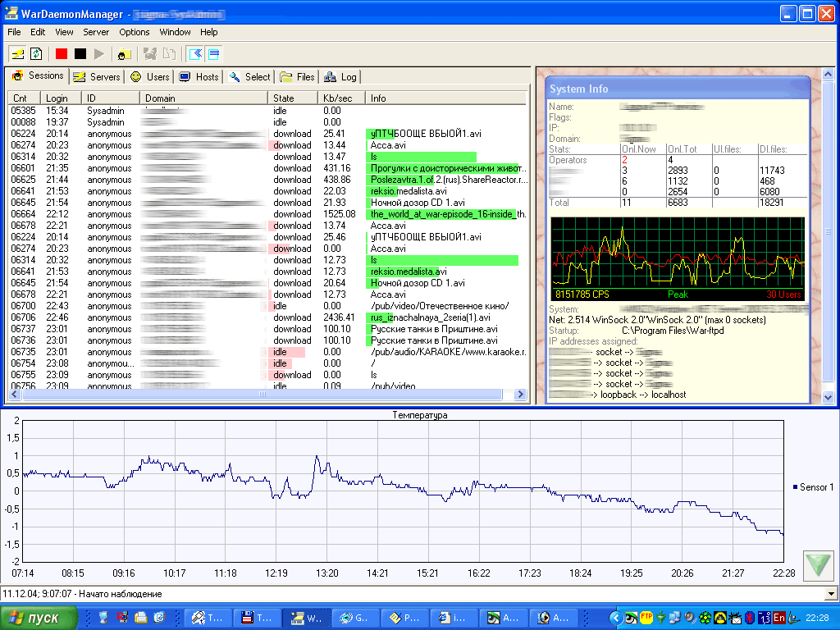840x630 pixels.
Task: Click the user folder toolbar icon
Action: coord(124,54)
